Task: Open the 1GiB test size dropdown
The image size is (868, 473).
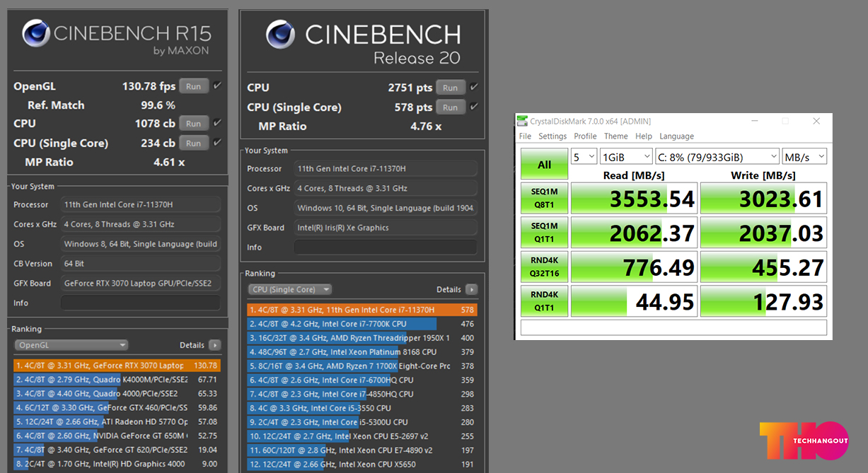Action: 626,156
